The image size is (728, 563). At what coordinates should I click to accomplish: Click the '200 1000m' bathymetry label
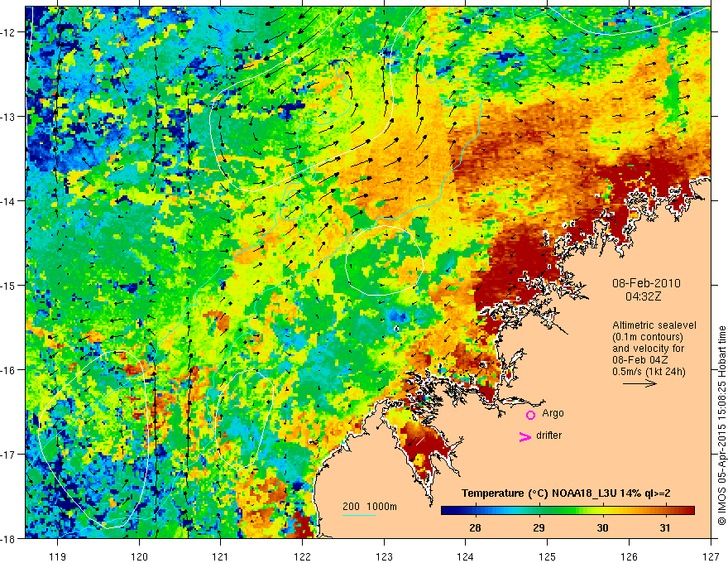[x=370, y=507]
